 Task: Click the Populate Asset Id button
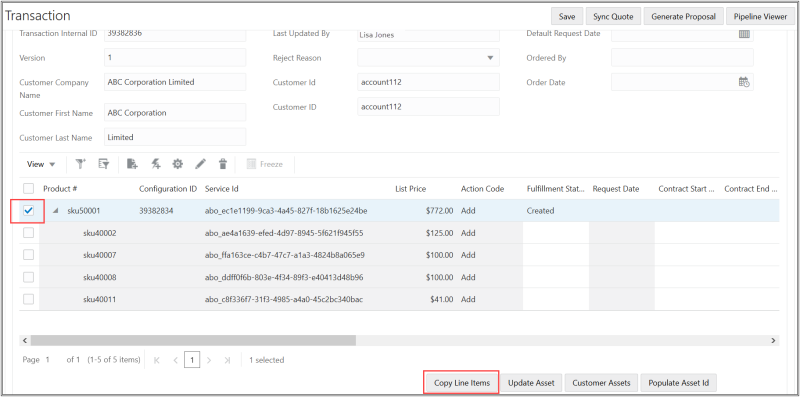tap(678, 383)
